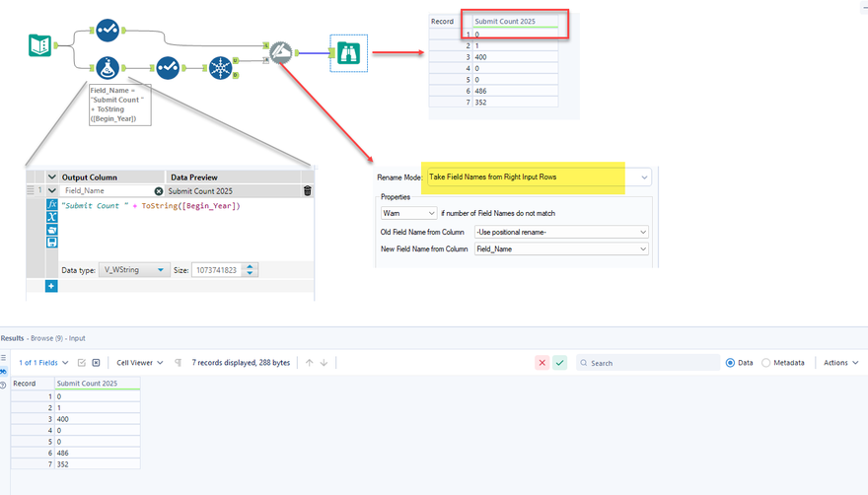Select the Metadata radio button
This screenshot has width=868, height=495.
[x=765, y=363]
